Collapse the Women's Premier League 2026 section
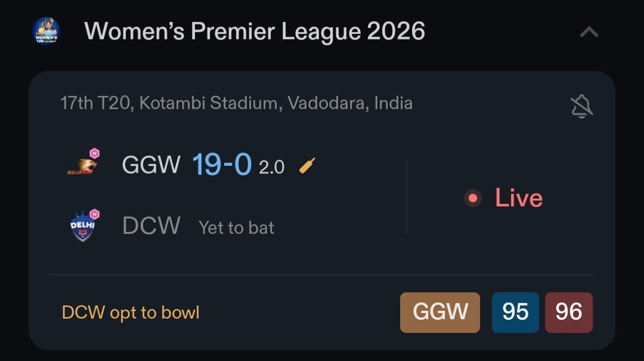Image resolution: width=644 pixels, height=361 pixels. point(589,32)
